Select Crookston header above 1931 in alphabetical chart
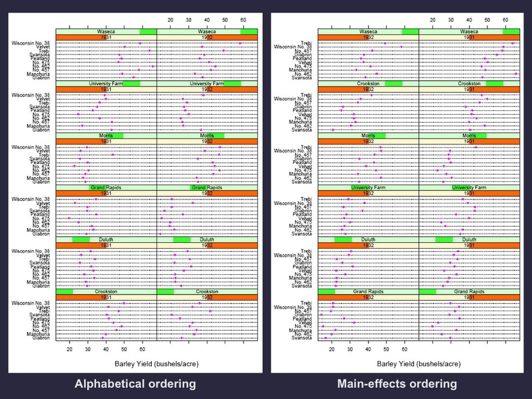Image resolution: width=532 pixels, height=399 pixels. click(106, 291)
